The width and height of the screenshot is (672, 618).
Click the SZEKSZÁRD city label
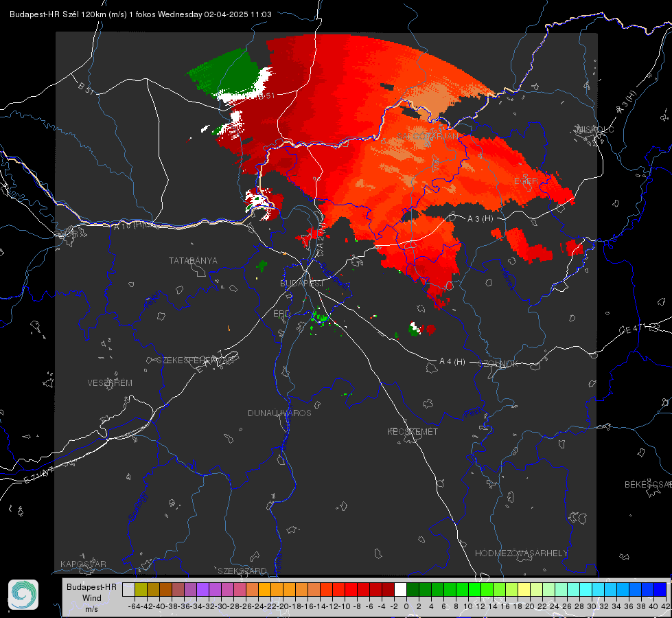[x=242, y=571]
